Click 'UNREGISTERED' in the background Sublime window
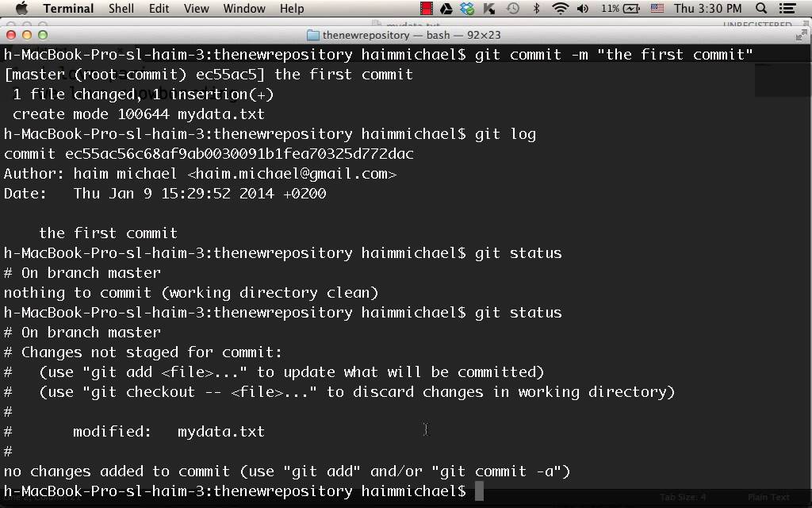 757,25
